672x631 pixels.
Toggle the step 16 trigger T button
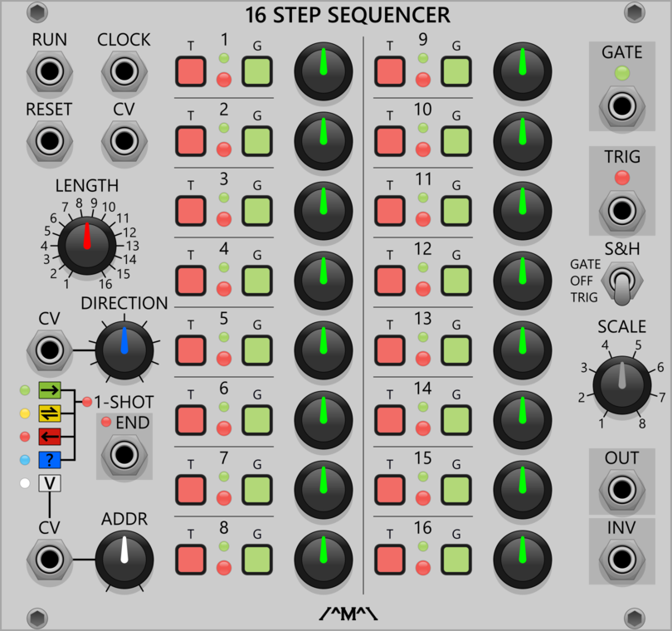point(390,560)
